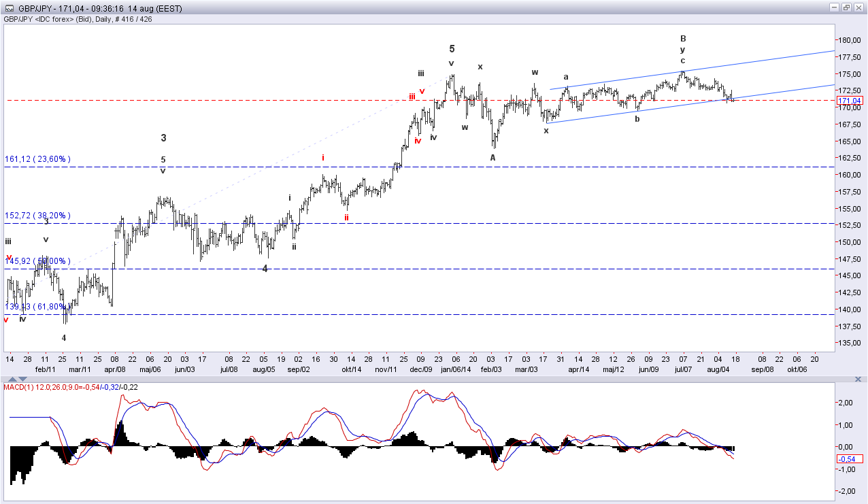Viewport: 868px width, 504px height.
Task: Click the '161,12 ( 23,60% )' Fibonacci label
Action: tap(37, 159)
